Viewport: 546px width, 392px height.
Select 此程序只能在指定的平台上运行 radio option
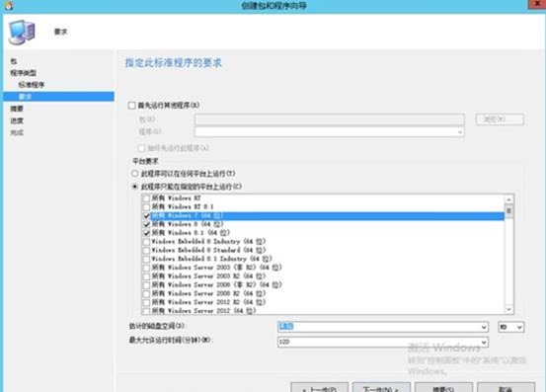click(x=134, y=187)
